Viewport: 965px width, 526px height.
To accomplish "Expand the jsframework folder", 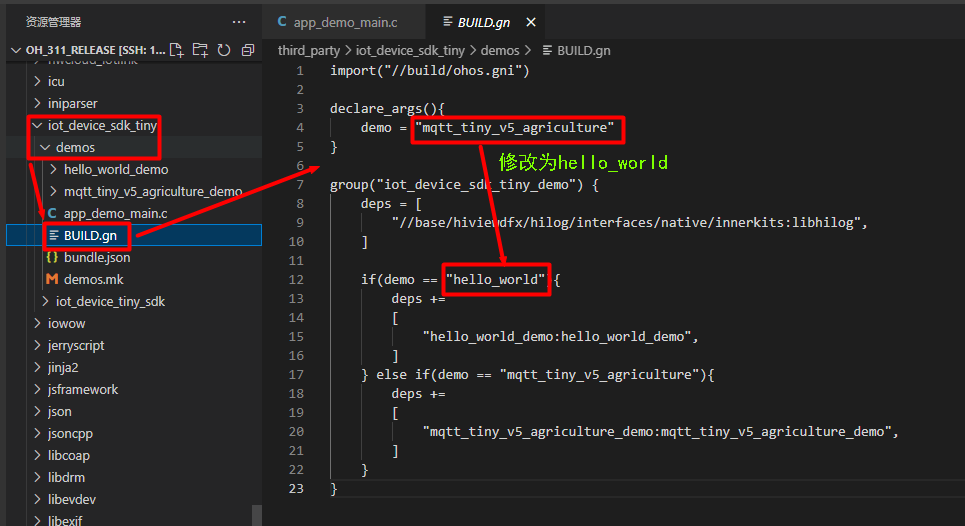I will tap(38, 389).
